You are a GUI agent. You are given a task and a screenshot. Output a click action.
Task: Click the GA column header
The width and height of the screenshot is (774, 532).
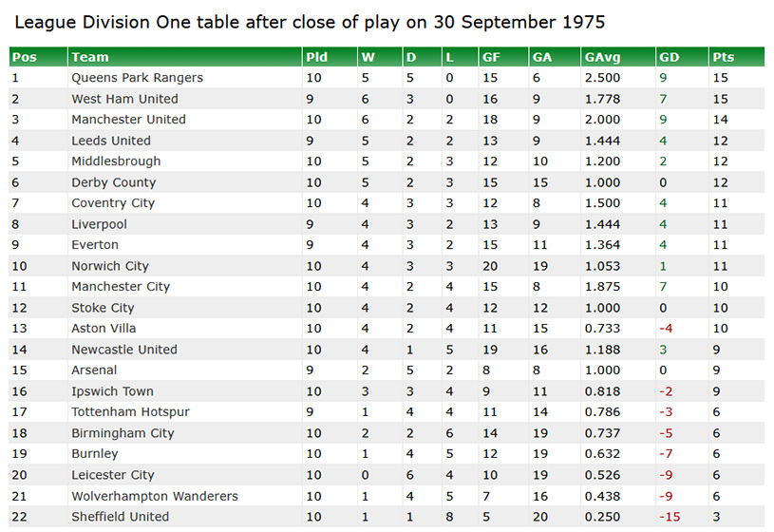[x=542, y=57]
